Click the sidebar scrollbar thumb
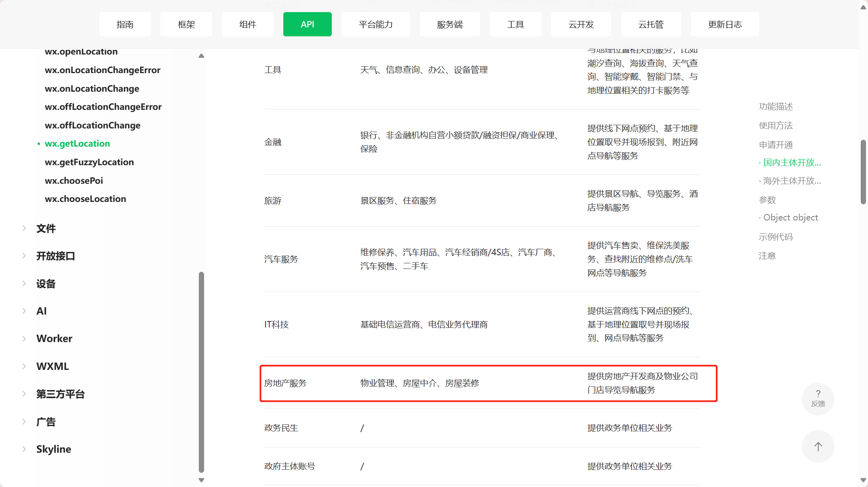 pos(201,372)
